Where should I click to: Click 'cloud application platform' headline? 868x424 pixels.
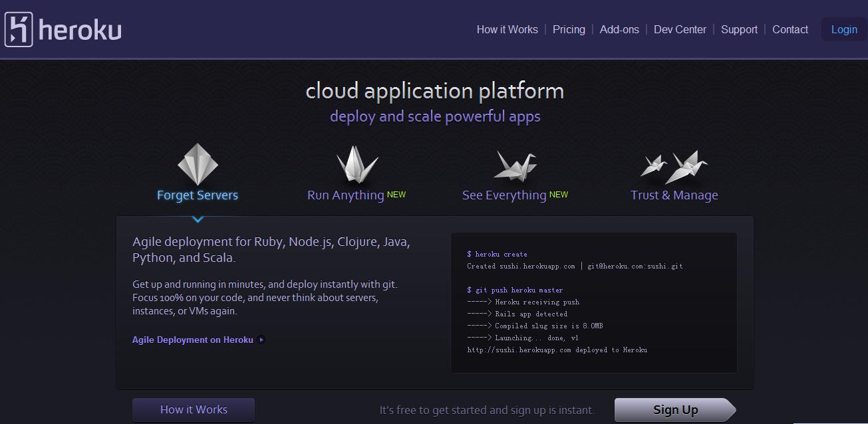tap(434, 90)
